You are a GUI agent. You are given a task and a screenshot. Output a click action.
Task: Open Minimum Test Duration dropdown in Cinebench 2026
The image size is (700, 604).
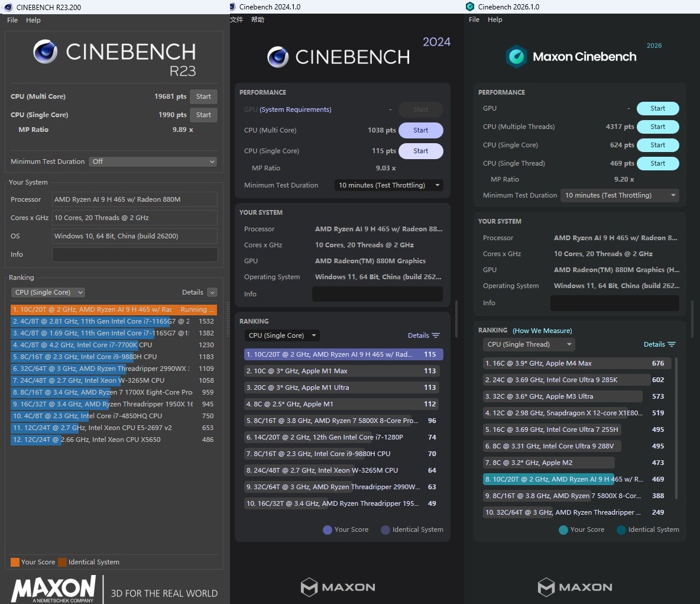point(620,195)
